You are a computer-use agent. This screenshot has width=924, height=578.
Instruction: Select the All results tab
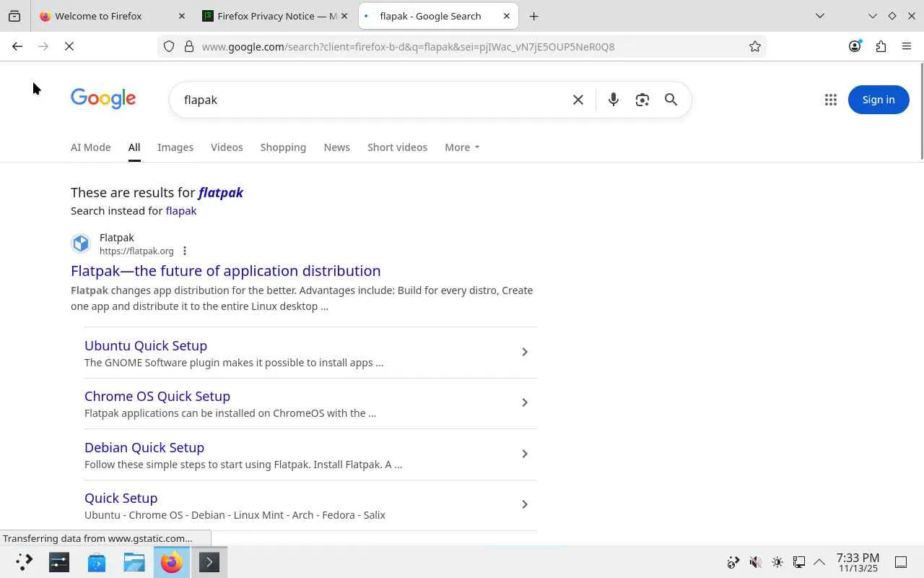coord(134,147)
